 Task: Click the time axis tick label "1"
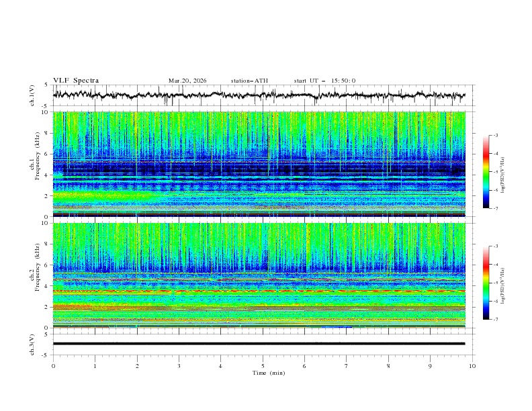click(x=95, y=366)
